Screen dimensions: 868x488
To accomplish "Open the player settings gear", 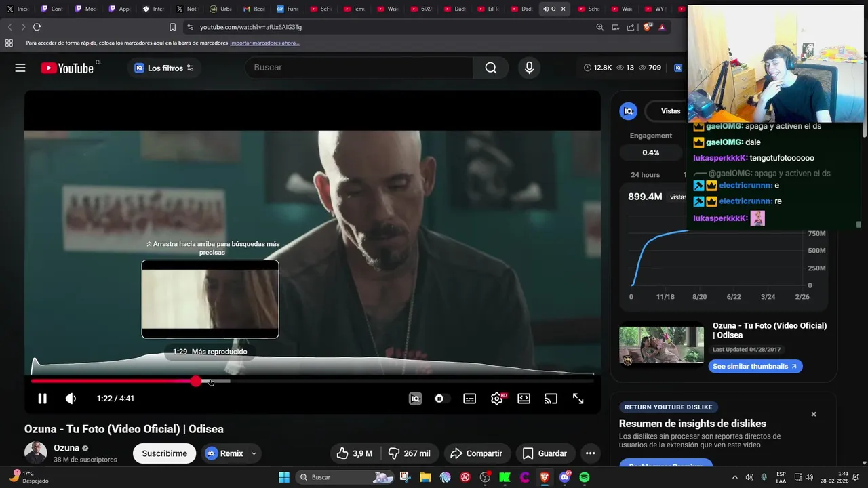I will (x=497, y=399).
